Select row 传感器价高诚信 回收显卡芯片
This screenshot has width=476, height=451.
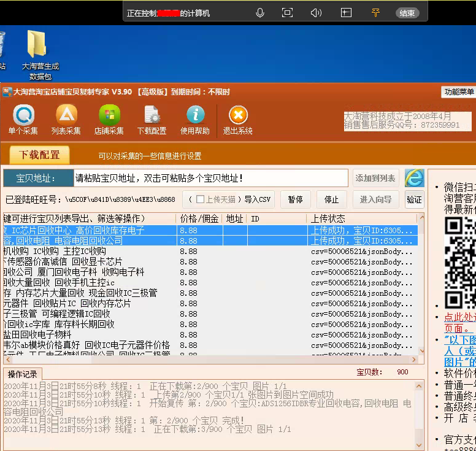click(210, 262)
